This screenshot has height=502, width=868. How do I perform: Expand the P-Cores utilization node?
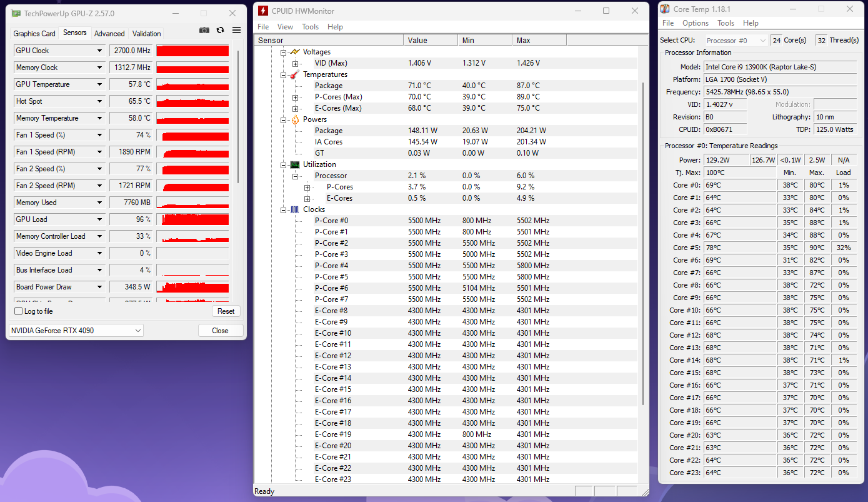click(x=307, y=187)
